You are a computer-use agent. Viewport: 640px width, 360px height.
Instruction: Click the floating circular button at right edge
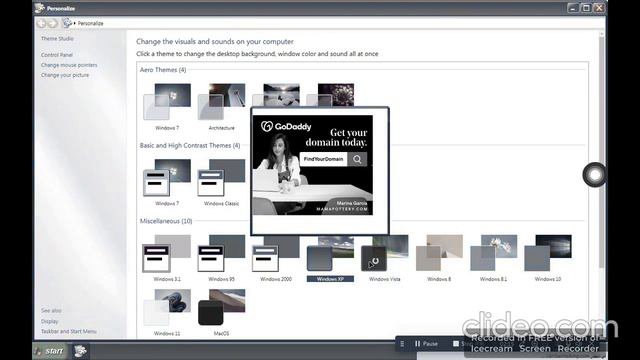click(595, 175)
